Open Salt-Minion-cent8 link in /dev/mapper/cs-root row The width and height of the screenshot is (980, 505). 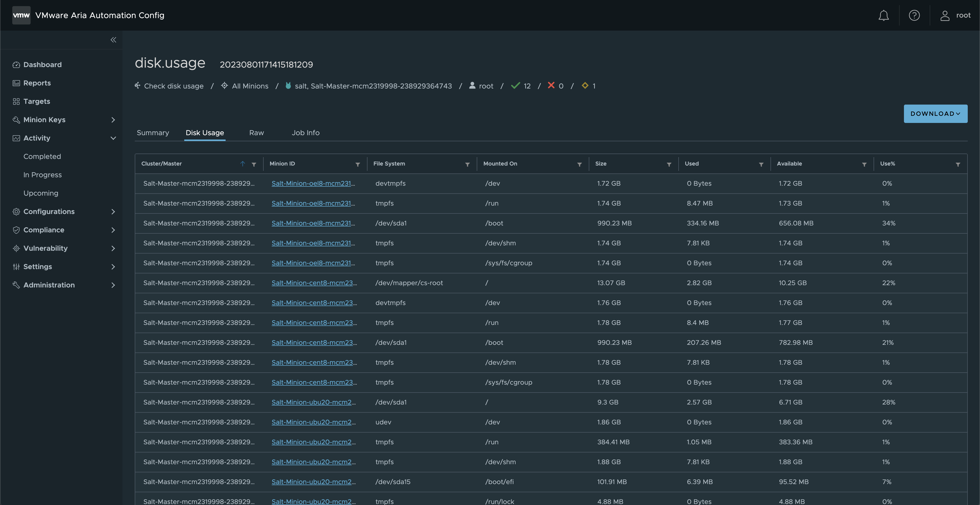point(314,283)
